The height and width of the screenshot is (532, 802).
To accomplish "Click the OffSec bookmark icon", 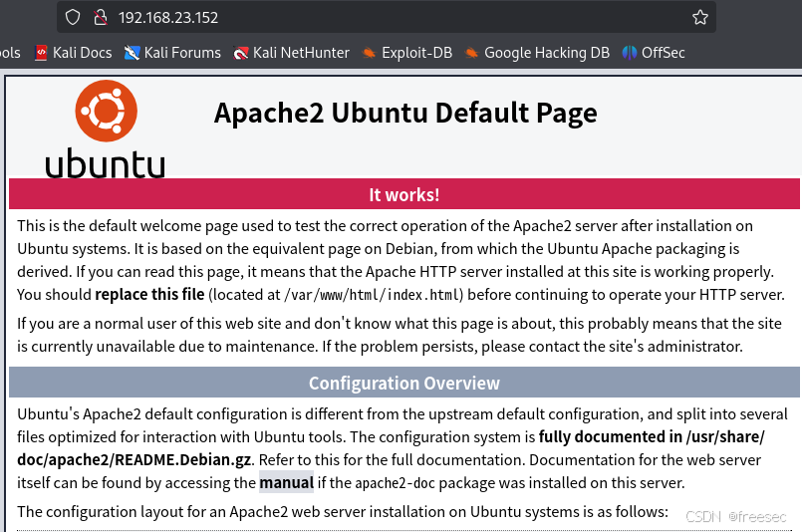I will [629, 53].
